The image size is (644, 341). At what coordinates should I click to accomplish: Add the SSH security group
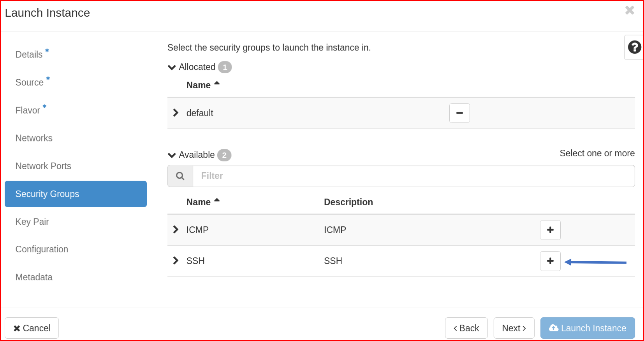coord(550,261)
